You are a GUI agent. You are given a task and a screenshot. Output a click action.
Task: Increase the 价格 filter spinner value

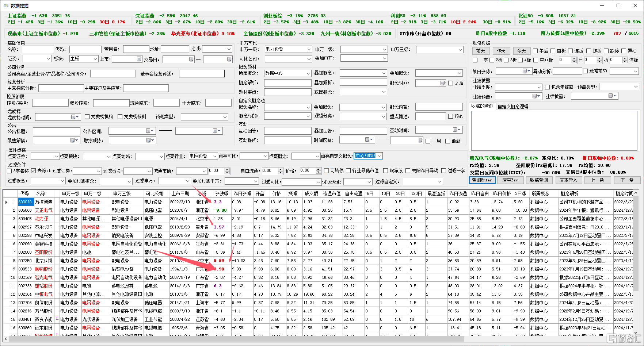319,169
